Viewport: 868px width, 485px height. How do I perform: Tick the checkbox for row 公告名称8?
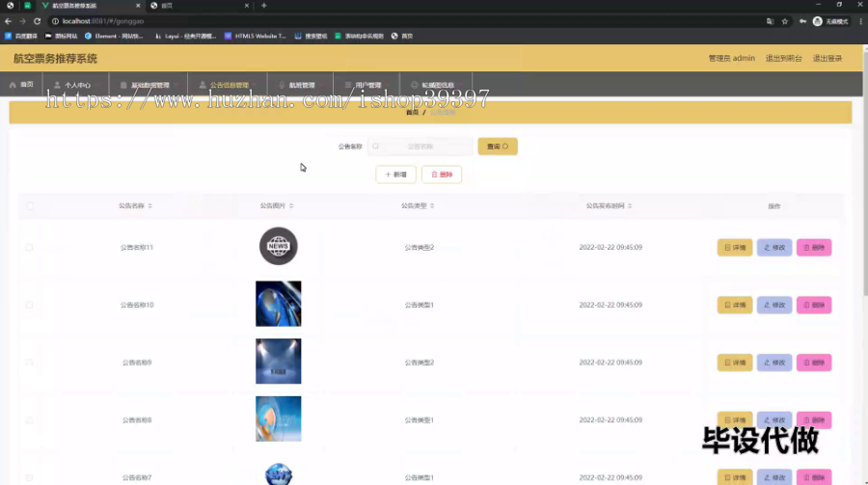click(x=29, y=419)
